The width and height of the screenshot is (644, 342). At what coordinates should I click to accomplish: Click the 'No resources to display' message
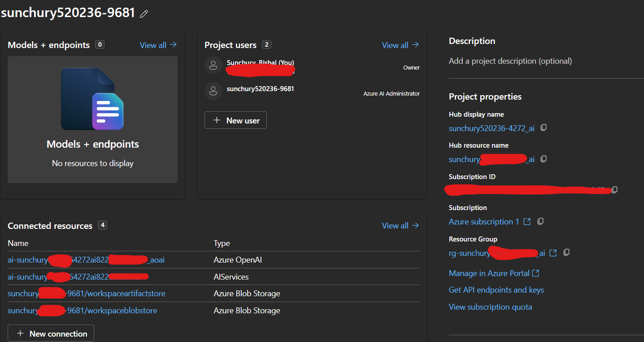click(x=93, y=163)
